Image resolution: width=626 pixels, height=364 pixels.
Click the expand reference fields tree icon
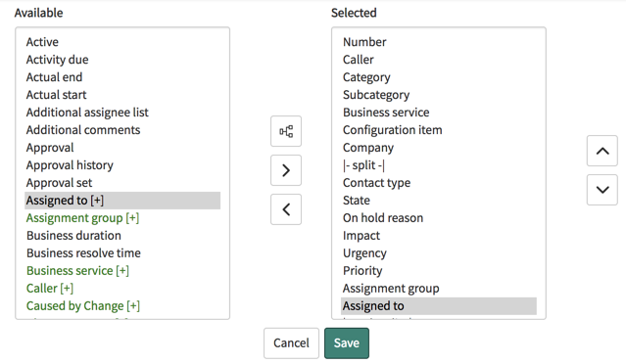coord(286,131)
